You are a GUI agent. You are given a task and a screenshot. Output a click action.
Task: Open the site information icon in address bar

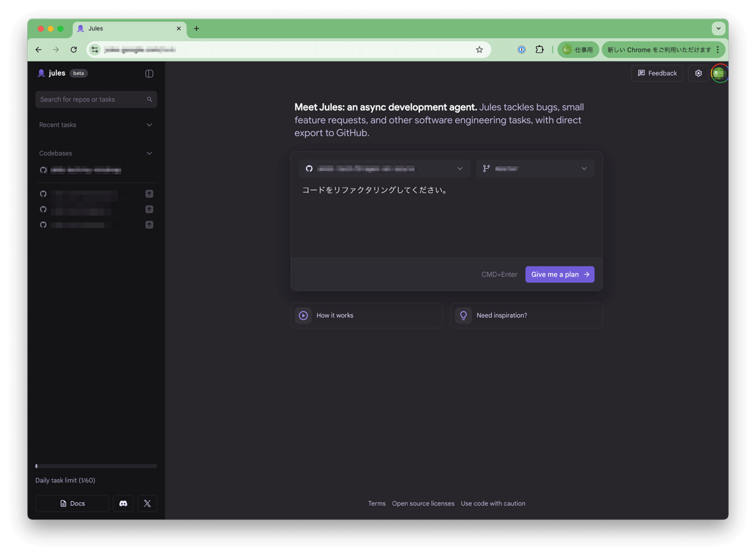tap(95, 49)
